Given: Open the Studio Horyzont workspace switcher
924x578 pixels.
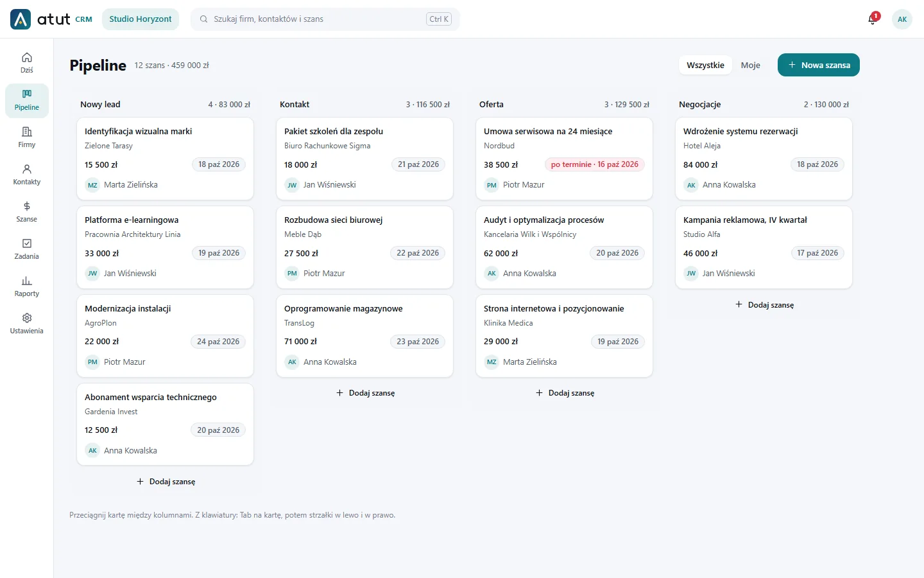Looking at the screenshot, I should pos(141,19).
